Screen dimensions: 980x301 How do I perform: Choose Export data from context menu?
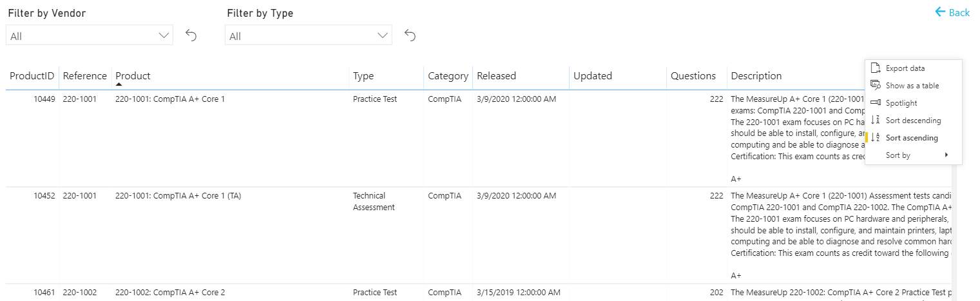[x=913, y=68]
